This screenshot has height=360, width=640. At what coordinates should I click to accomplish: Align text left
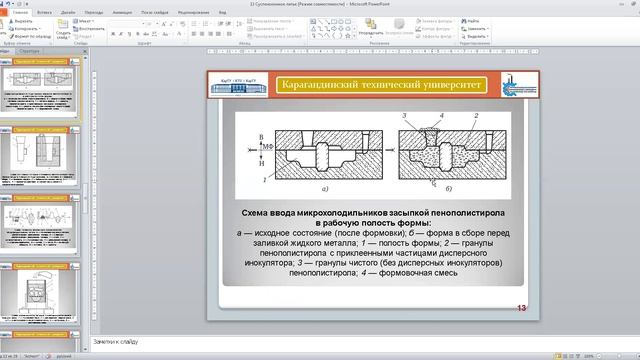pos(194,34)
